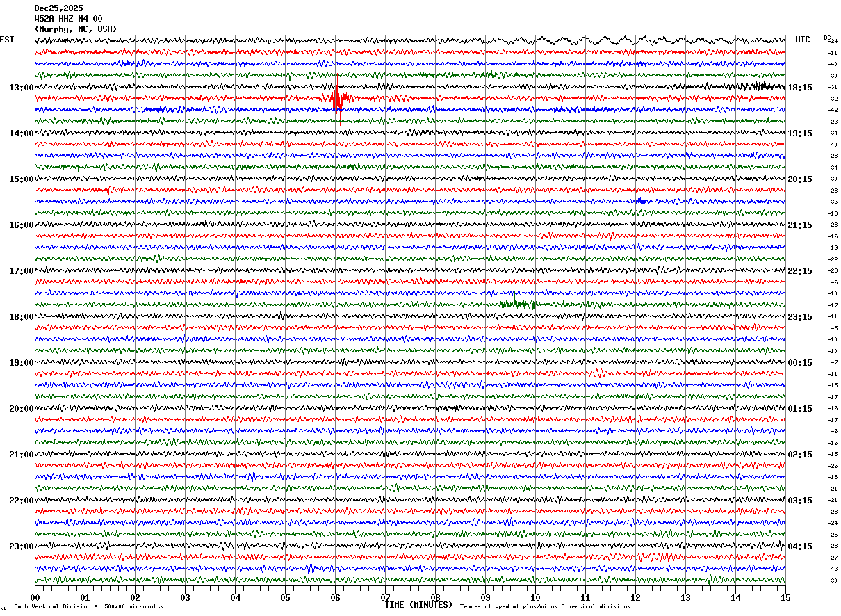The image size is (841, 616).
Task: Click minute 14 on the time axis
Action: click(x=735, y=597)
